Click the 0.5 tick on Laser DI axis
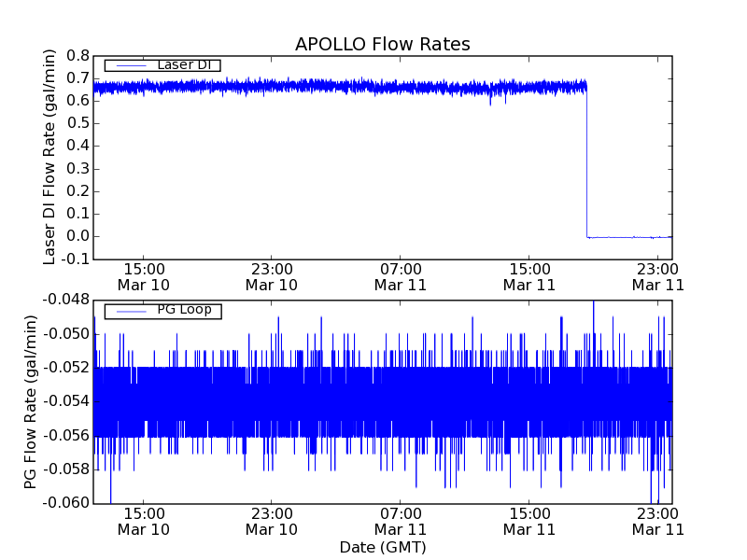Viewport: 747px width, 560px height. 78,123
